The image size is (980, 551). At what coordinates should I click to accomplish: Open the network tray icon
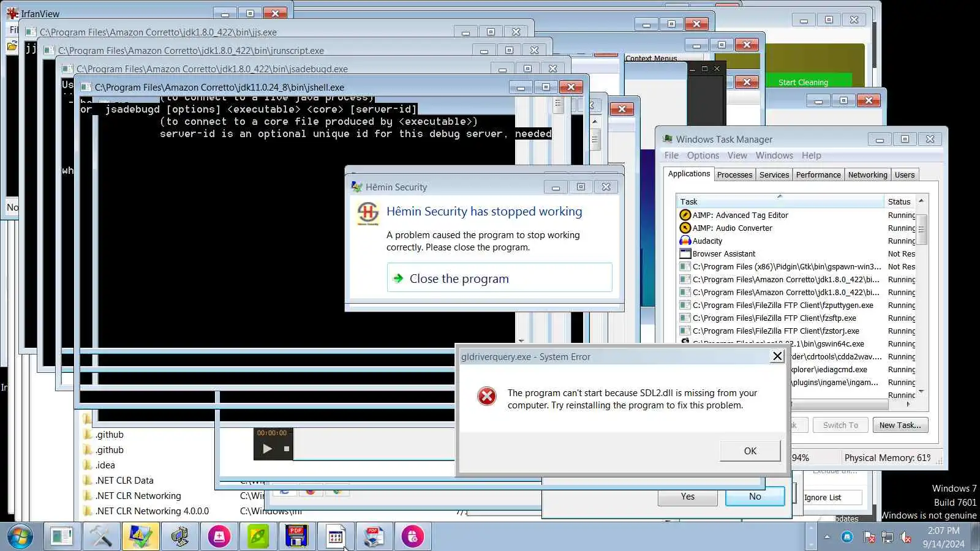[887, 537]
